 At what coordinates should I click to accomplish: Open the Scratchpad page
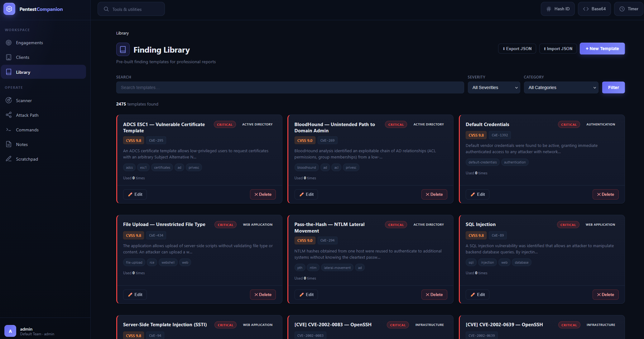point(43,159)
